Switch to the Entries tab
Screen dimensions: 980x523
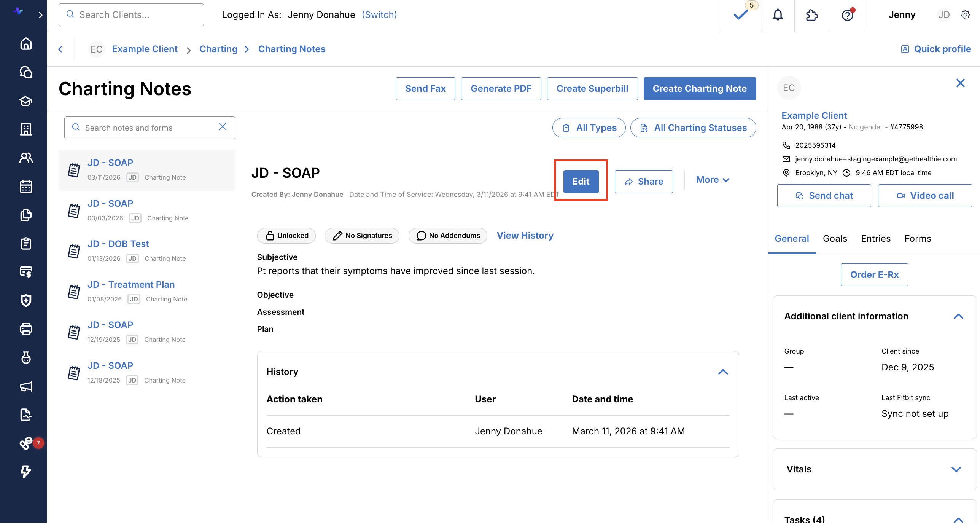point(875,239)
